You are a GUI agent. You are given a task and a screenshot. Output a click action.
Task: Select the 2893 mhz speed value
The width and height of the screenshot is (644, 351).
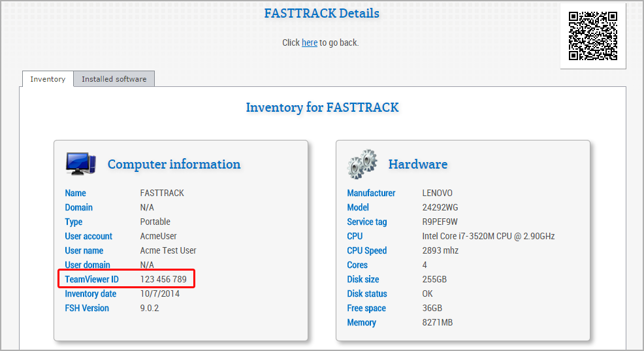click(x=440, y=251)
